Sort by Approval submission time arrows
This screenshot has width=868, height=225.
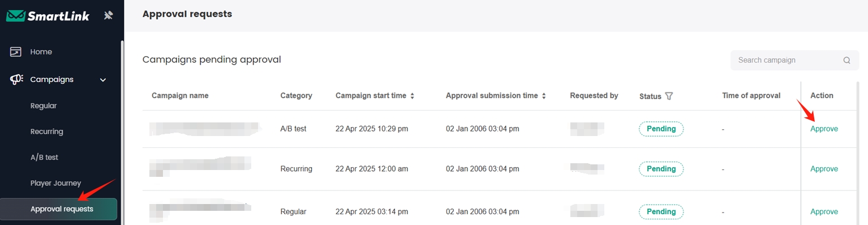pyautogui.click(x=544, y=96)
